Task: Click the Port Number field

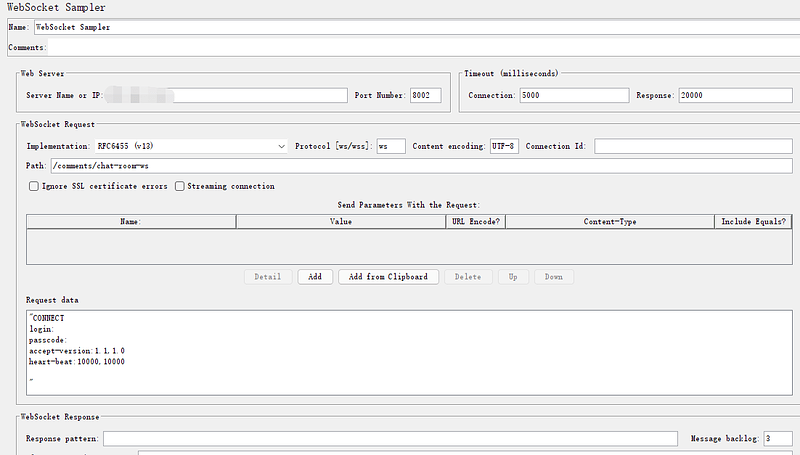Action: click(426, 95)
